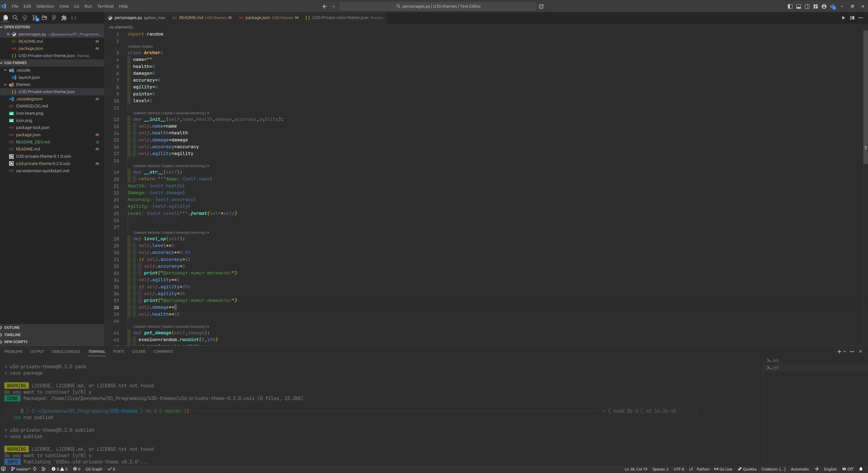Toggle the Primary Side Bar visibility

(x=790, y=6)
